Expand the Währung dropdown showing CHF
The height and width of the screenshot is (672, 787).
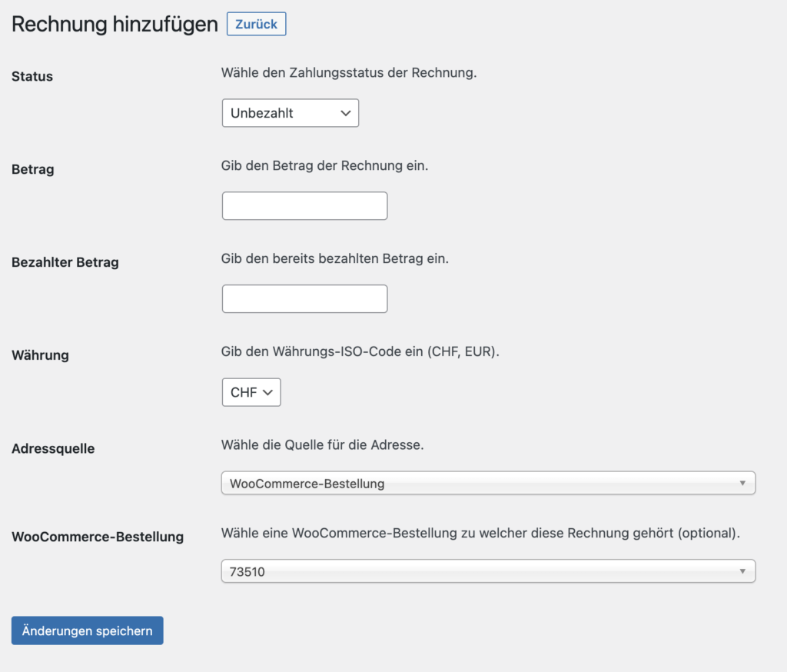click(x=251, y=392)
